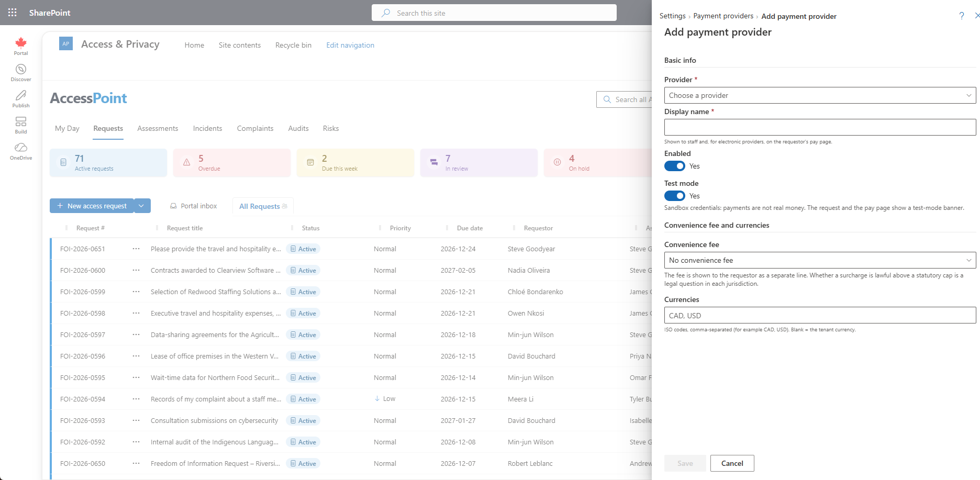Open Publish pencil icon in left rail
The width and height of the screenshot is (980, 480).
coord(21,95)
